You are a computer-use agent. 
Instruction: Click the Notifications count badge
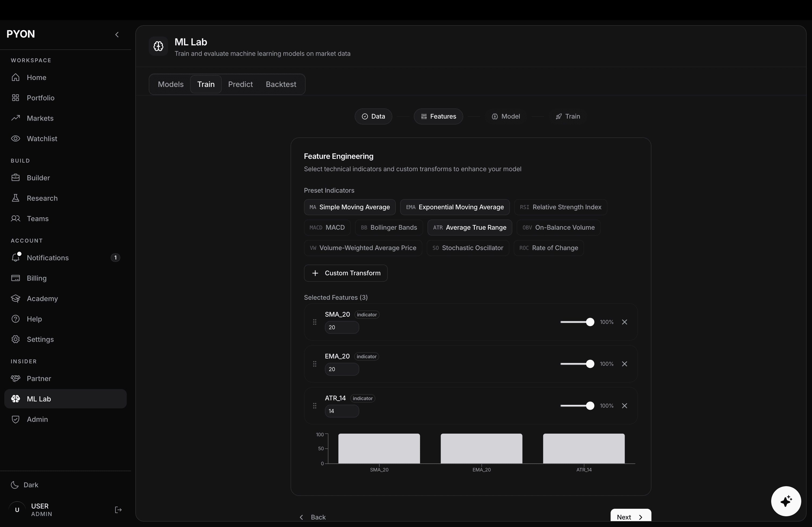pos(115,258)
